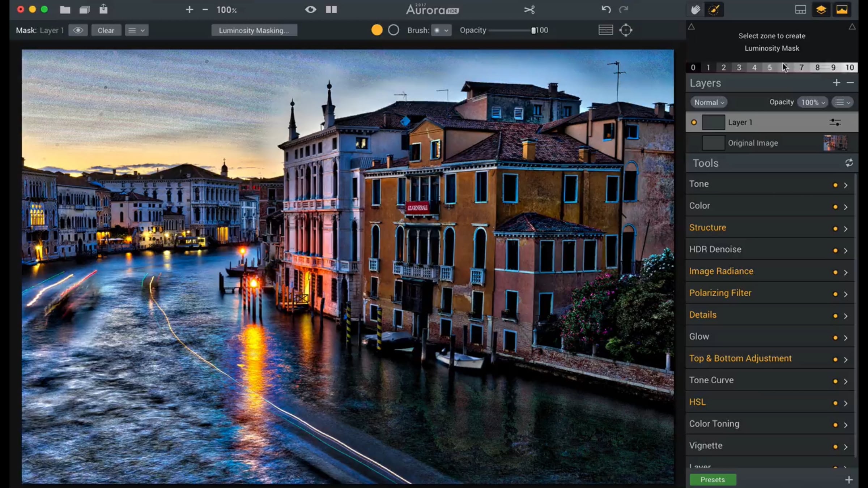Click the green Presets button
The width and height of the screenshot is (868, 488).
click(712, 480)
